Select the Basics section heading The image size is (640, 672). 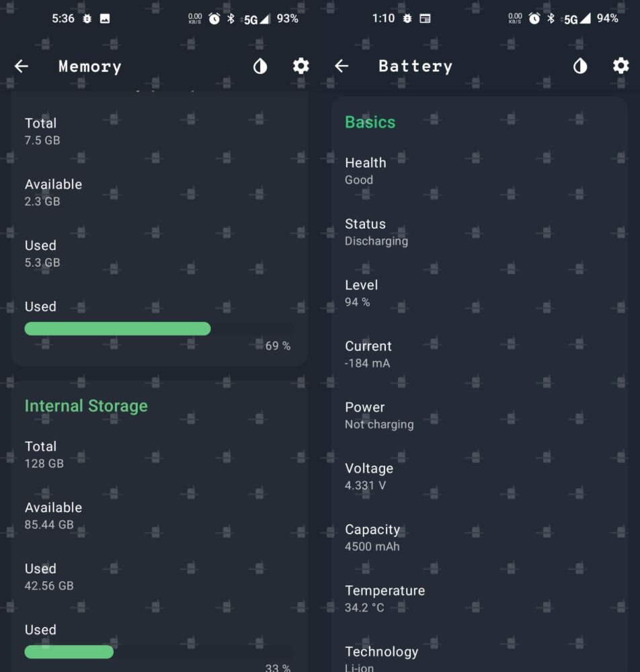(x=370, y=122)
